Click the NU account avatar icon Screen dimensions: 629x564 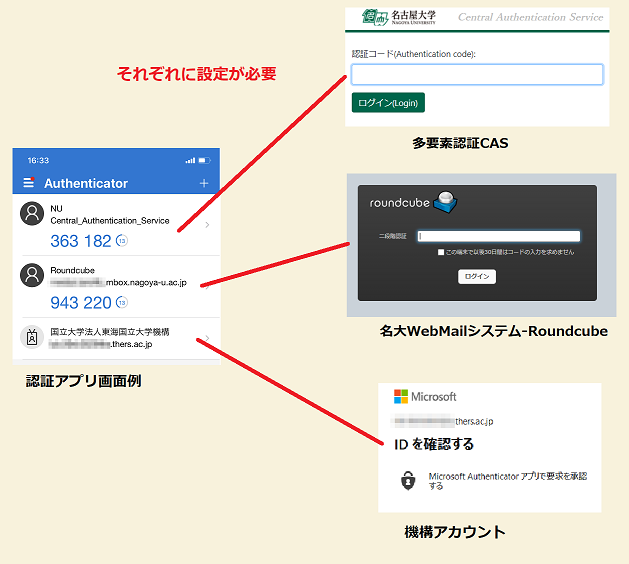[32, 213]
